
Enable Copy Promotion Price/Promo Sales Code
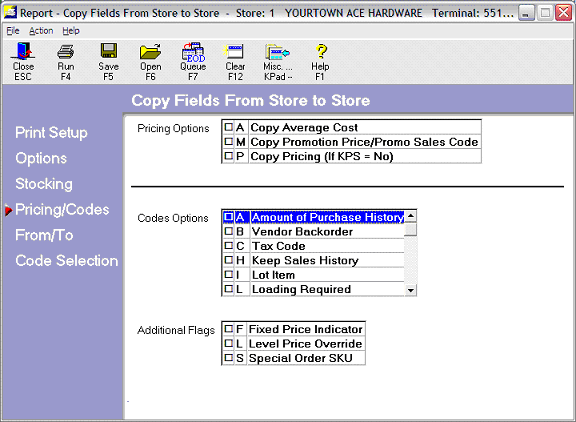click(x=228, y=142)
